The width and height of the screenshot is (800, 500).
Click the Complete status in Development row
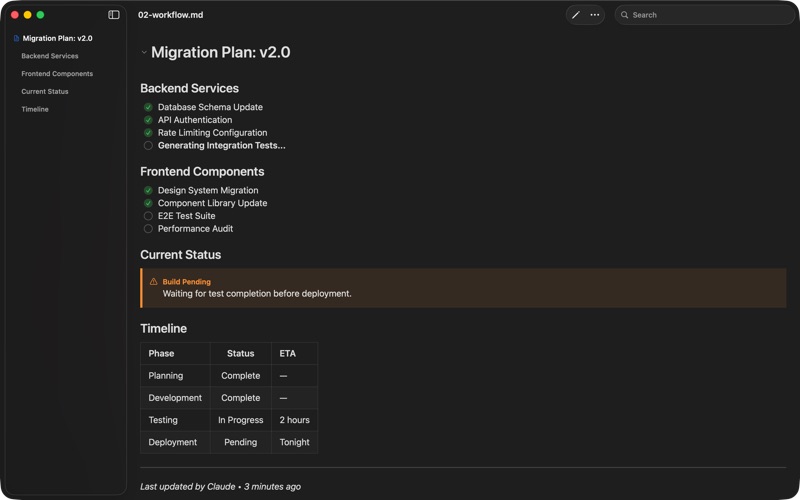240,398
